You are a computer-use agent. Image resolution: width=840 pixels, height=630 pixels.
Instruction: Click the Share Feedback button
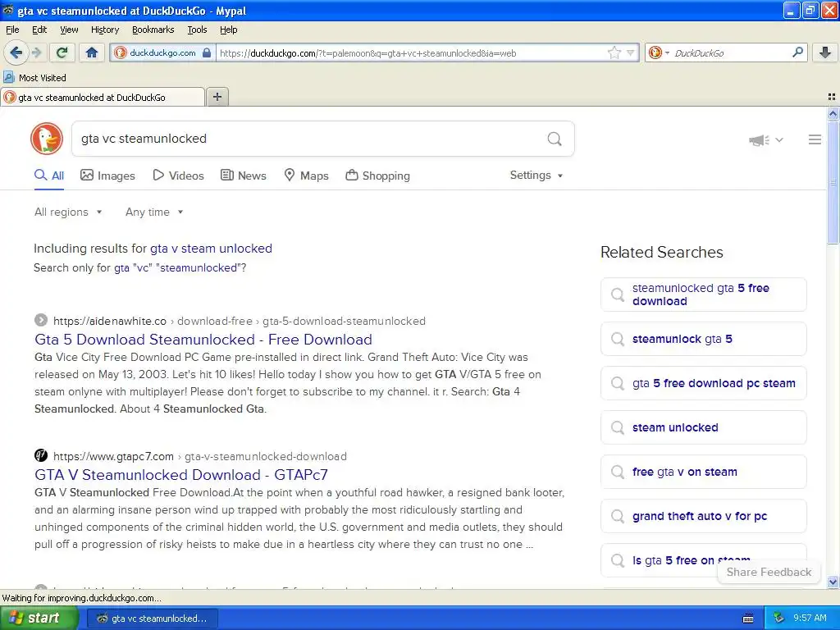(768, 572)
